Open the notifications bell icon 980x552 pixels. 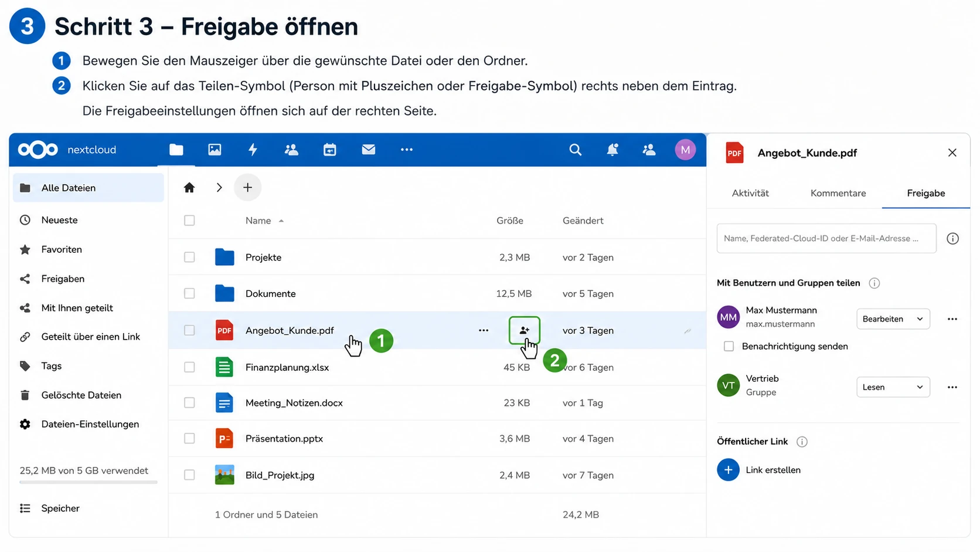pyautogui.click(x=612, y=150)
